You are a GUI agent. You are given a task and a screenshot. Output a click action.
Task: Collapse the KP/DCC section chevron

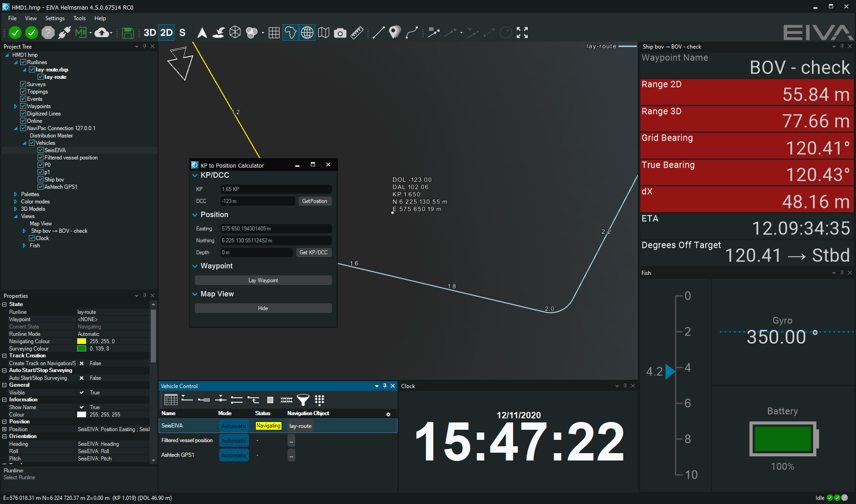pyautogui.click(x=195, y=175)
